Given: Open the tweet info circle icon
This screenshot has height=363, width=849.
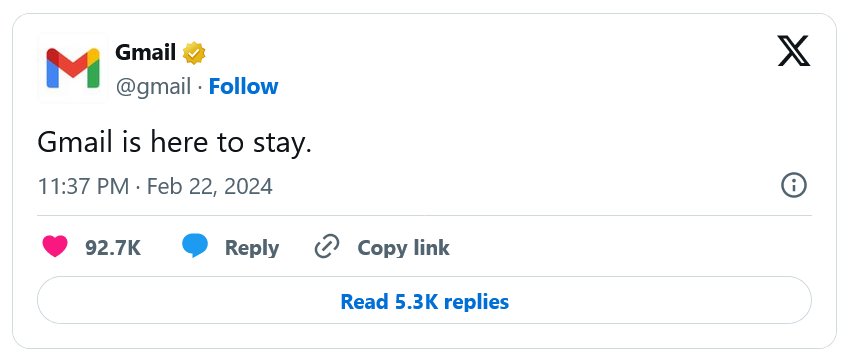Looking at the screenshot, I should [x=794, y=186].
